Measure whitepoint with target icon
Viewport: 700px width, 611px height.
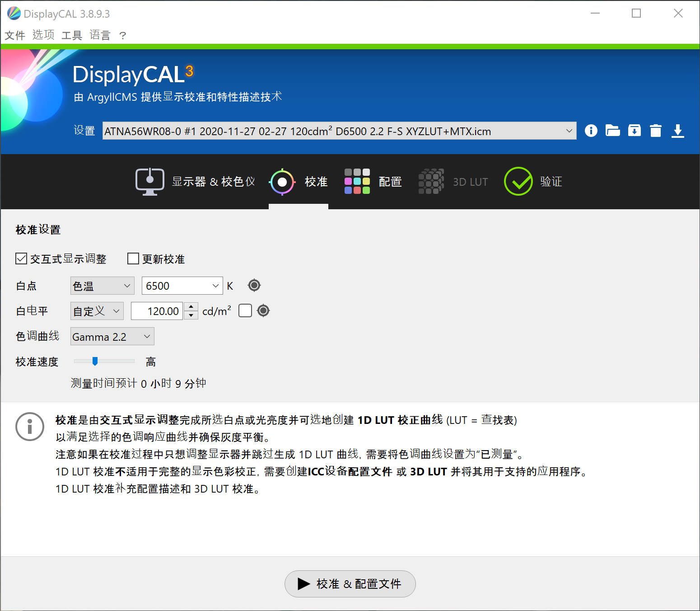click(254, 285)
